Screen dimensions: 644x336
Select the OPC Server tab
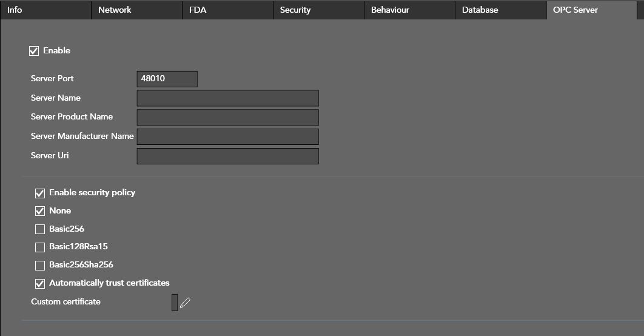(591, 10)
